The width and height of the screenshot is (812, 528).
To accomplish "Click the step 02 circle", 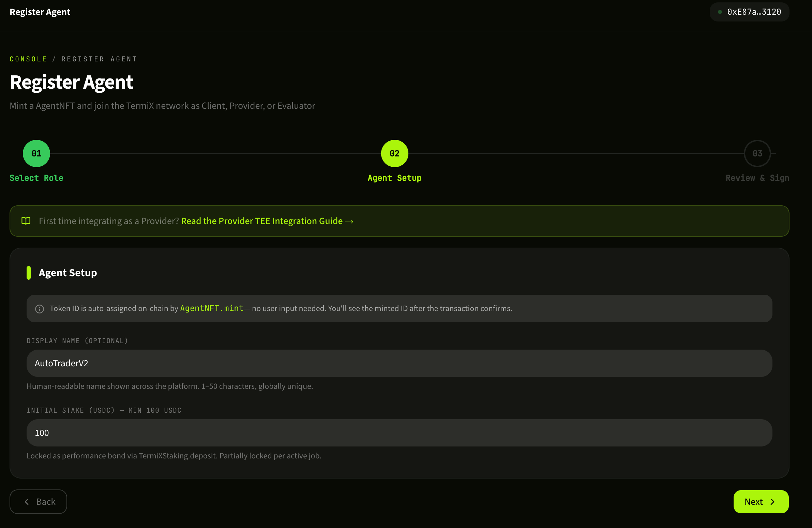I will point(394,153).
